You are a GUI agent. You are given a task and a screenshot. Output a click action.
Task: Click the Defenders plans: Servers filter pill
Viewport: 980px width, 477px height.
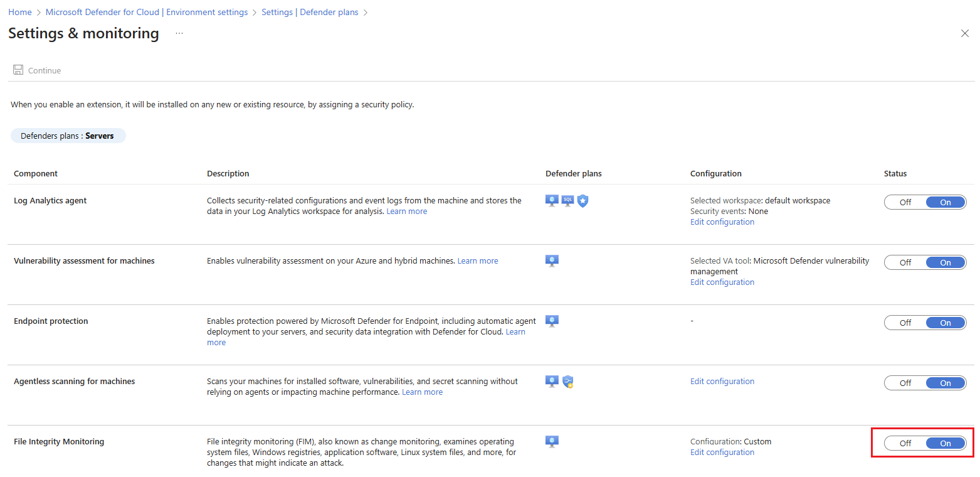pos(68,136)
